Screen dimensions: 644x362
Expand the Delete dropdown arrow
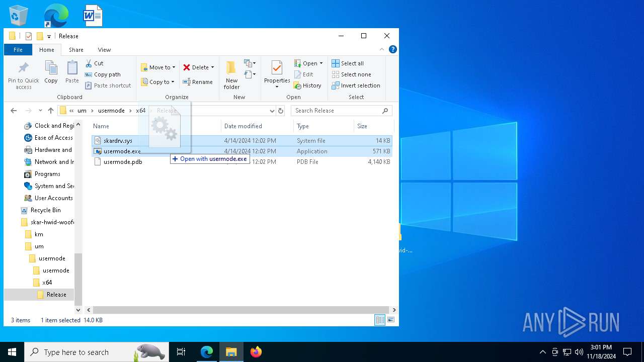(x=212, y=67)
